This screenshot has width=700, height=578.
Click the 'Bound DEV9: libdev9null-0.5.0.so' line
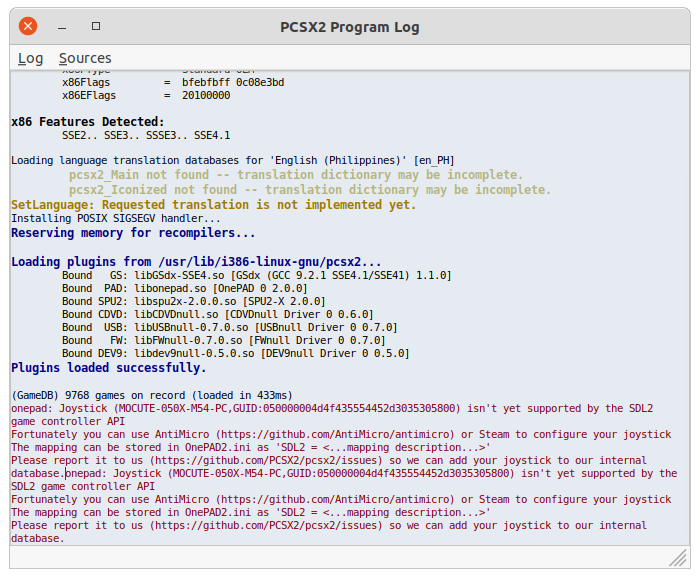tap(236, 353)
